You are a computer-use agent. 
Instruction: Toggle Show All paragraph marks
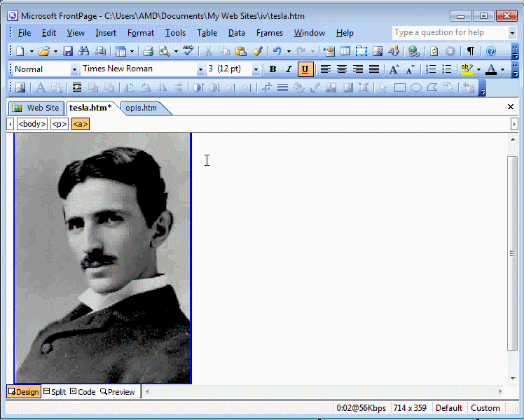(x=470, y=51)
